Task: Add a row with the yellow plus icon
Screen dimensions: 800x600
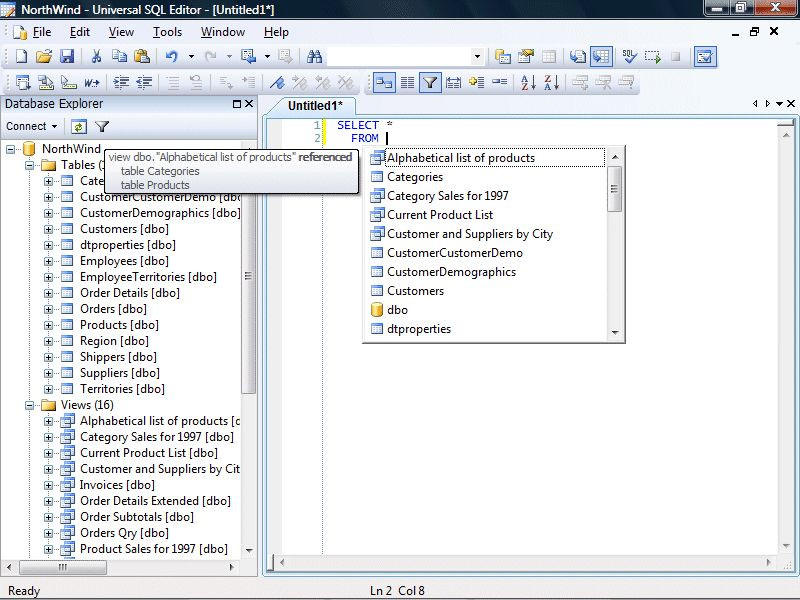Action: [x=477, y=82]
